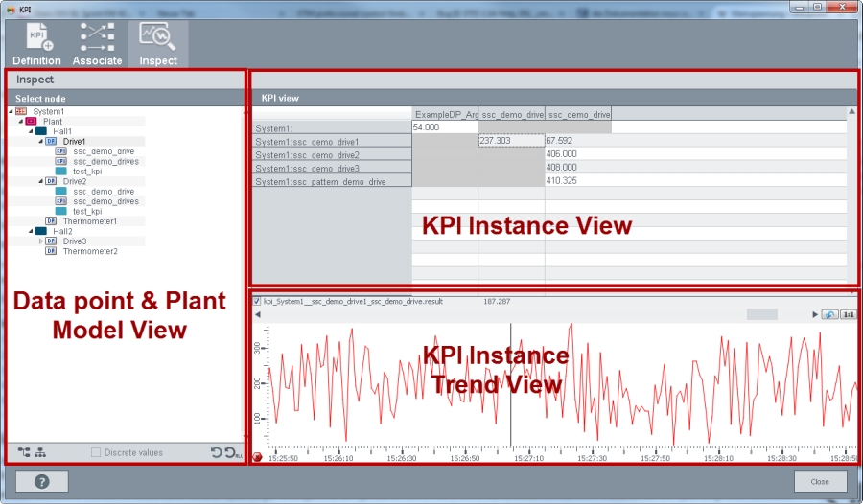
Task: Expand the Drive3 tree node
Action: pyautogui.click(x=40, y=241)
